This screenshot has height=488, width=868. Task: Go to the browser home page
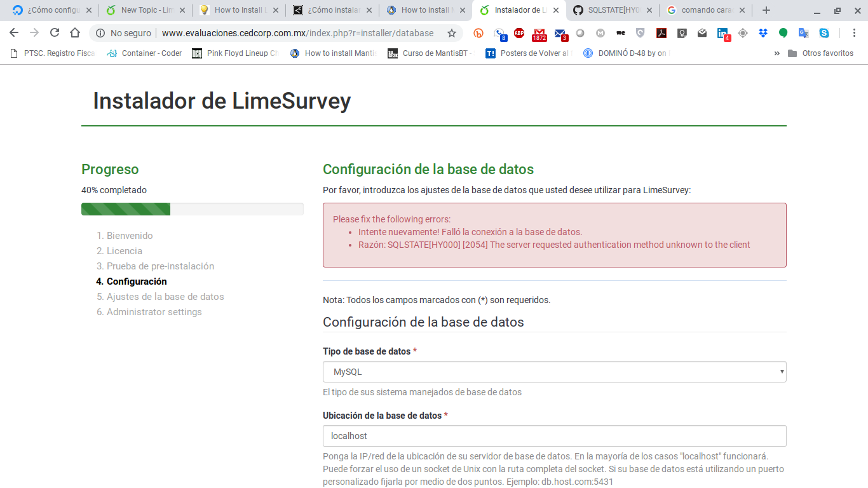(x=75, y=33)
